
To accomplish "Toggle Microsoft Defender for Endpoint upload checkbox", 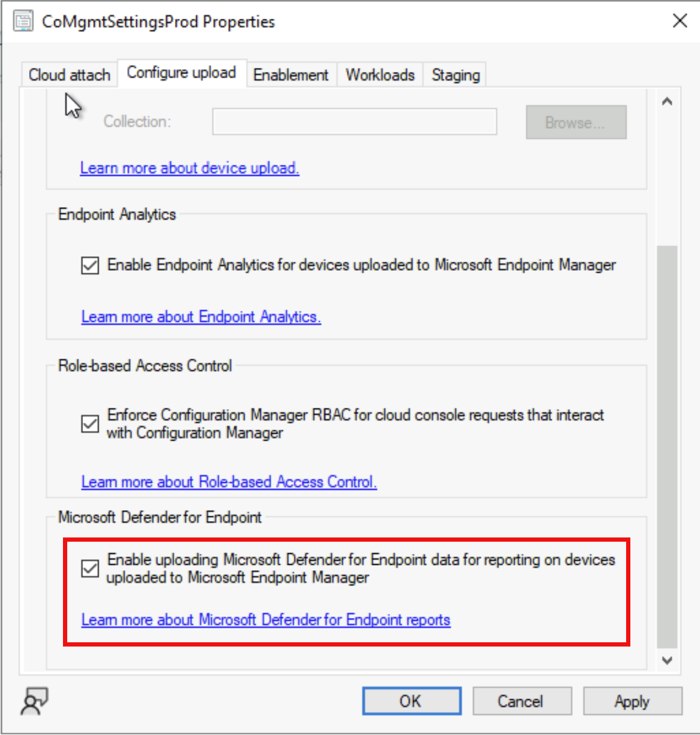I will [x=90, y=568].
